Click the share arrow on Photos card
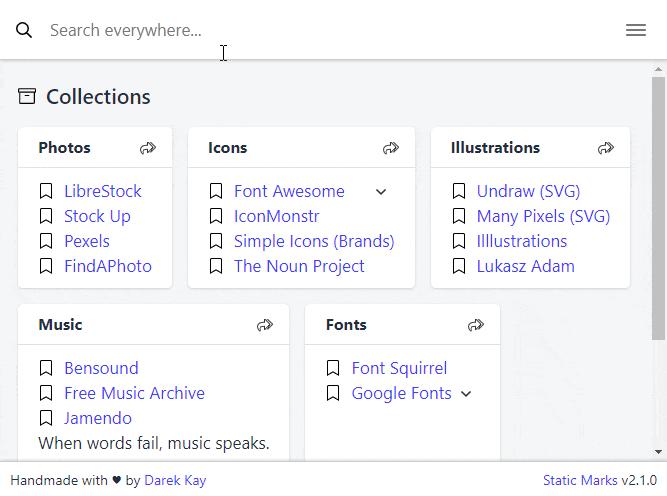Screen dimensions: 667x496 (x=148, y=148)
